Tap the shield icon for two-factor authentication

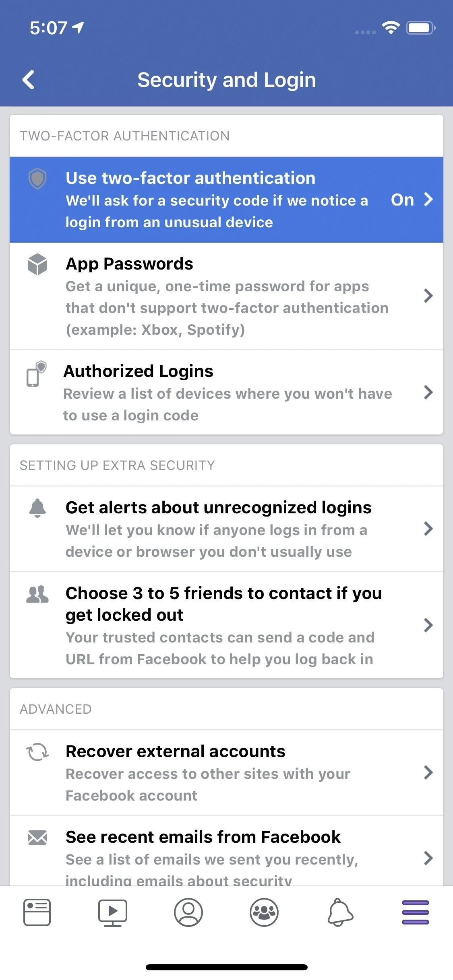37,179
